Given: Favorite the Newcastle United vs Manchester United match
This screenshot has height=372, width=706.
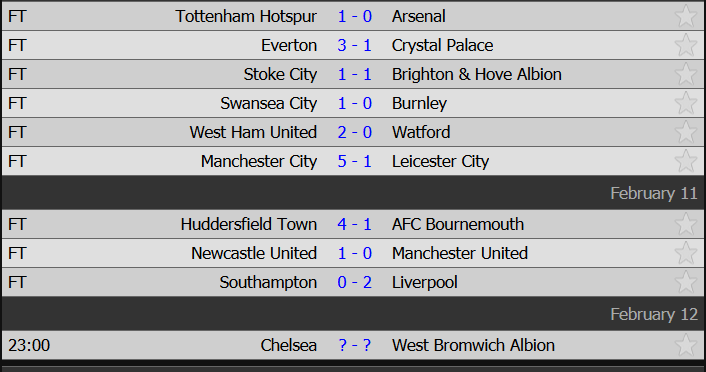Looking at the screenshot, I should [x=686, y=253].
